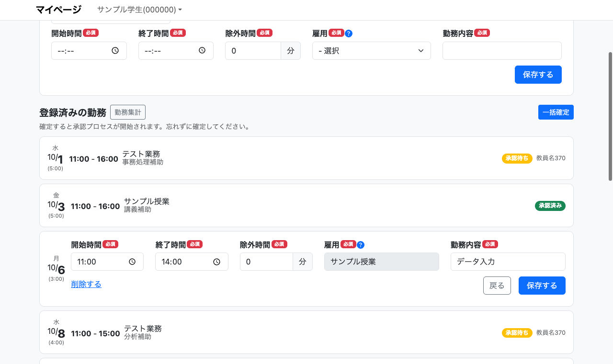613x364 pixels.
Task: Click the 削除する link
Action: 86,284
